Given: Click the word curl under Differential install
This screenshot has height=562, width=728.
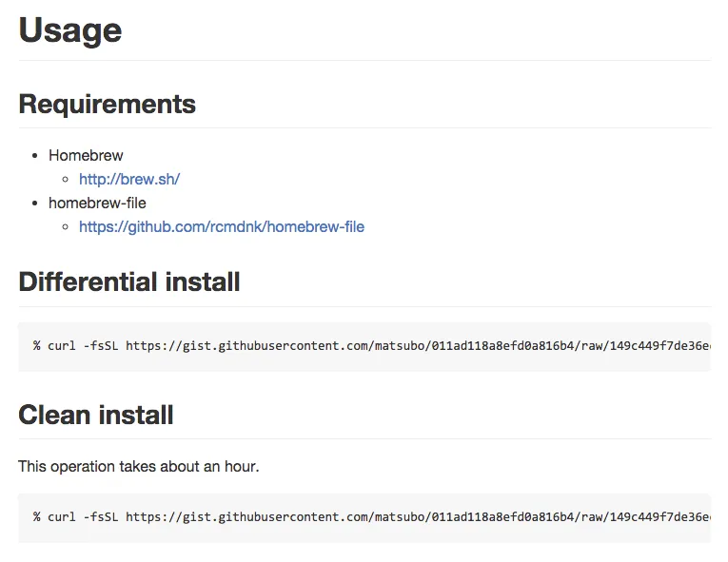Looking at the screenshot, I should [x=62, y=345].
